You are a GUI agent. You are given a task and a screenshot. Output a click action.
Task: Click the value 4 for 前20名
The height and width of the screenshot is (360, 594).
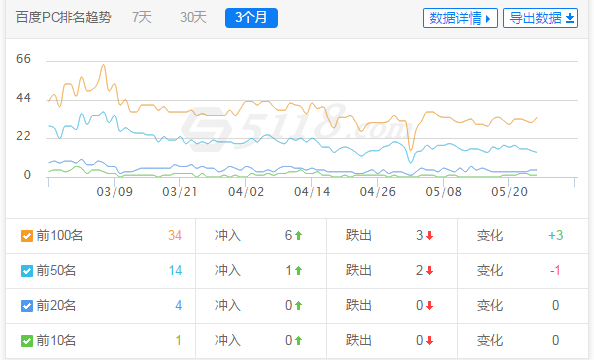179,305
